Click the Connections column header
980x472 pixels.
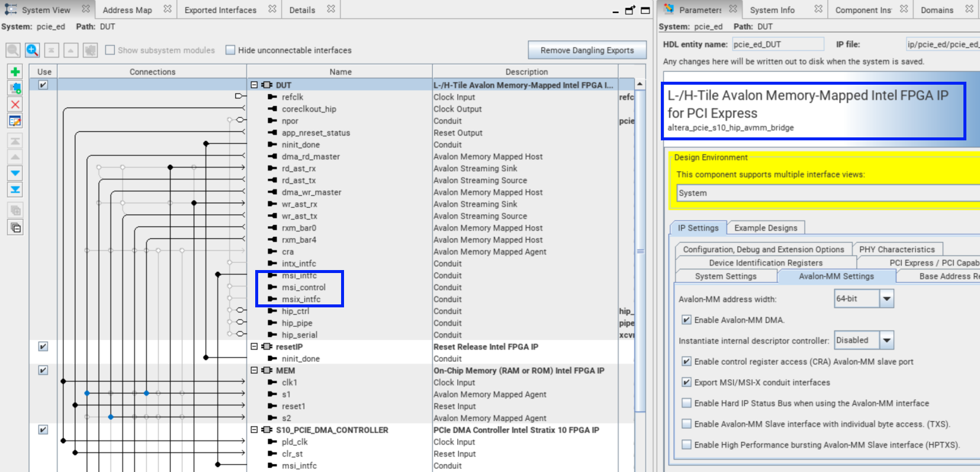click(152, 72)
